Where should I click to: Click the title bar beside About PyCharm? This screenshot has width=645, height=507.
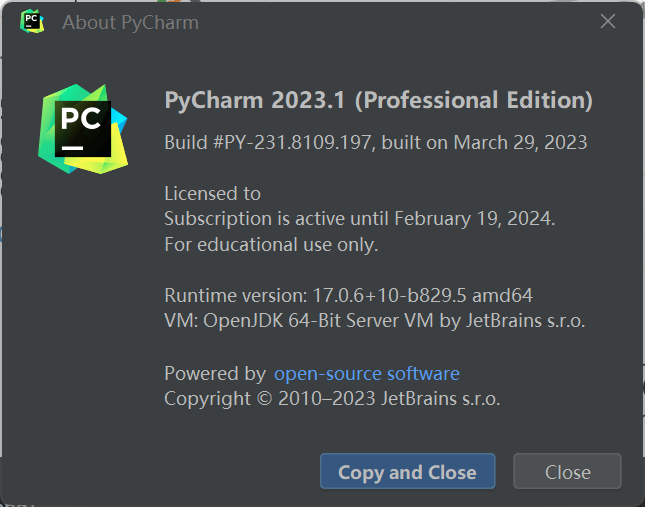coord(391,22)
